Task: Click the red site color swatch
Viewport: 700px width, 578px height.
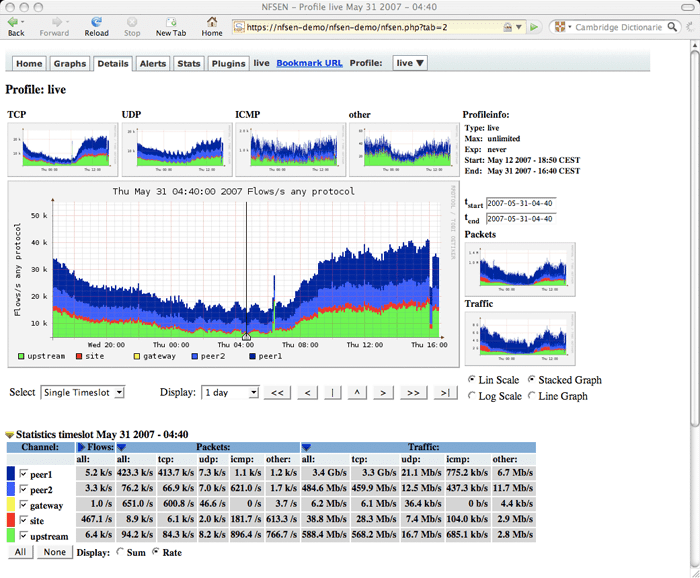Action: pyautogui.click(x=11, y=520)
